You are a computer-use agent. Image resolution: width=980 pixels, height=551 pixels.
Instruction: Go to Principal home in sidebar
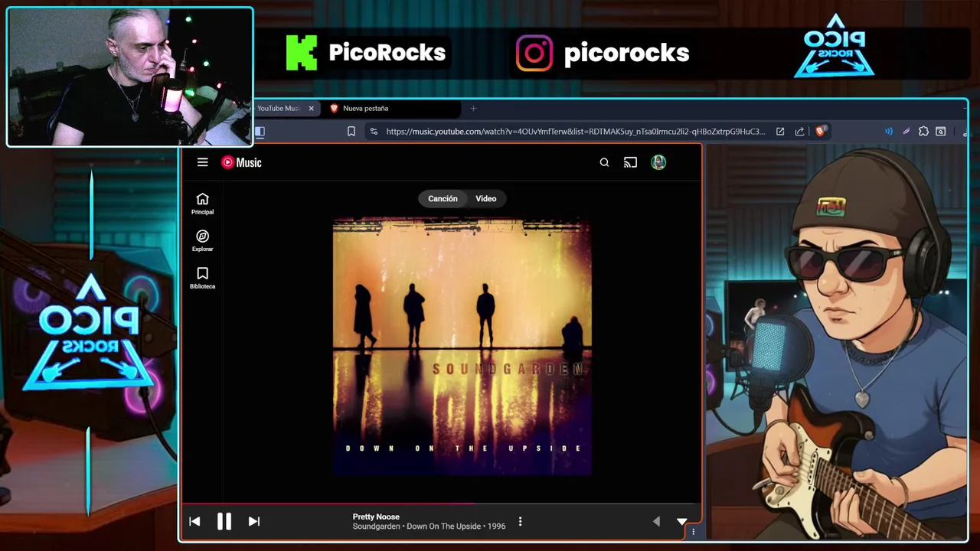click(x=202, y=204)
